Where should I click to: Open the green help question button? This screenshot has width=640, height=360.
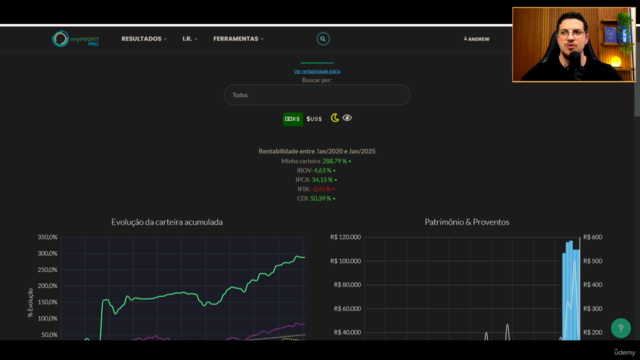tap(621, 328)
